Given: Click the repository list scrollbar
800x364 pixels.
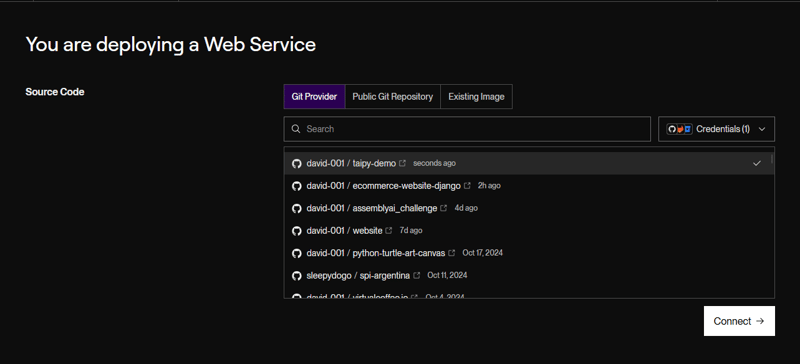Looking at the screenshot, I should [x=771, y=159].
